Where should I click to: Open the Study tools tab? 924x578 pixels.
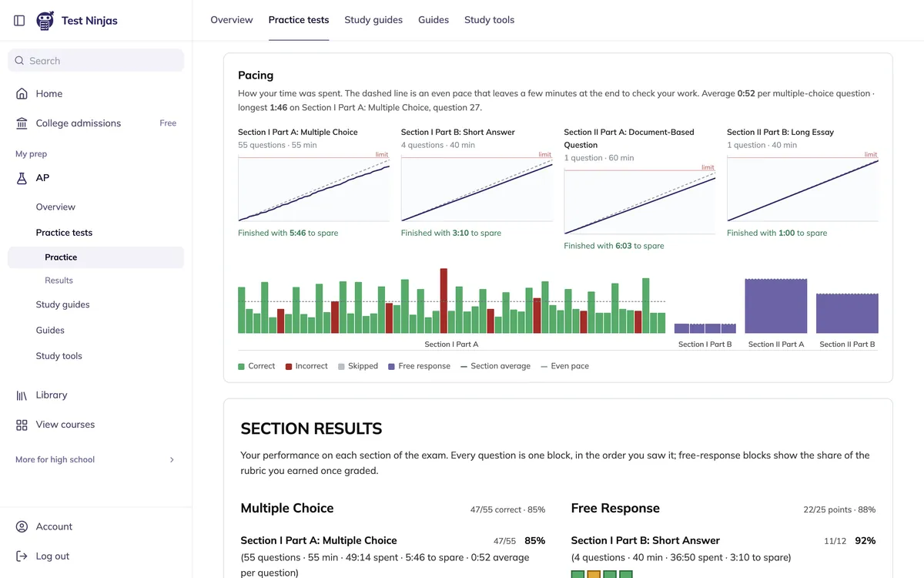489,20
